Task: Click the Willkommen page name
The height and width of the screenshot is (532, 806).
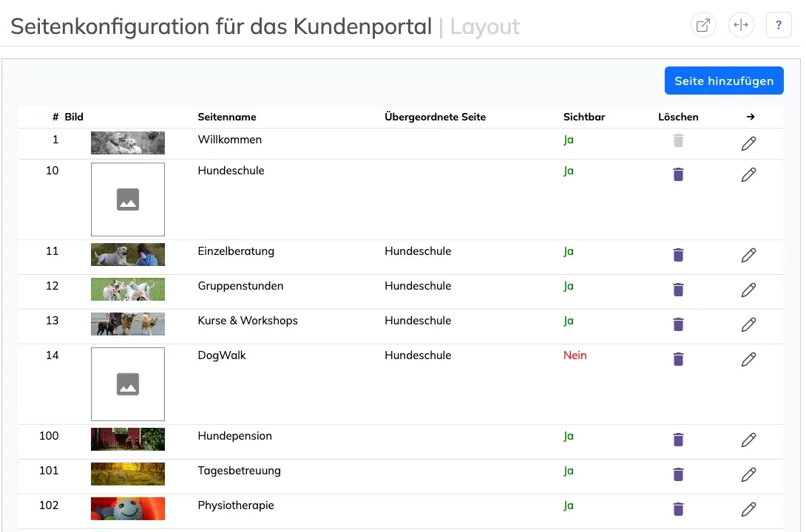Action: tap(230, 140)
